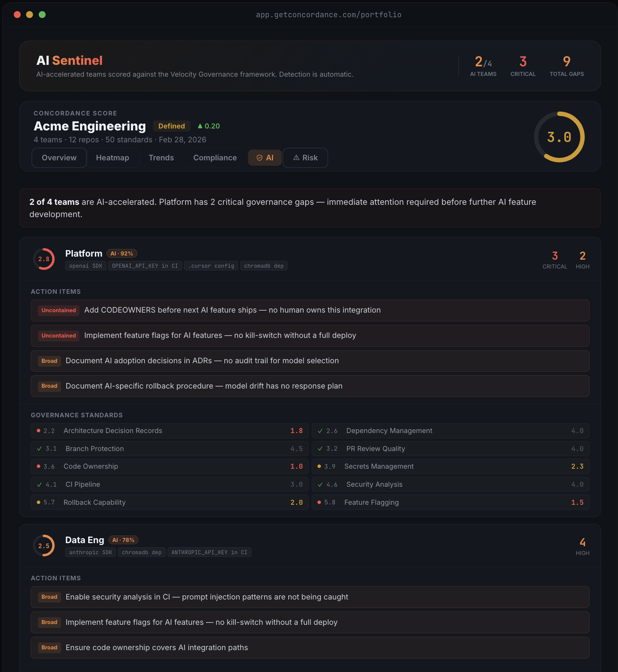The height and width of the screenshot is (672, 618).
Task: Click the checkmark next to Security Analysis
Action: [x=320, y=484]
